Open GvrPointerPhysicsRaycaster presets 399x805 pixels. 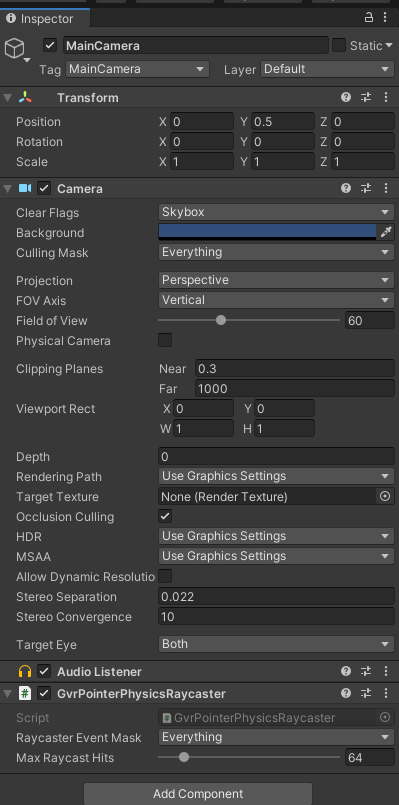(x=366, y=694)
